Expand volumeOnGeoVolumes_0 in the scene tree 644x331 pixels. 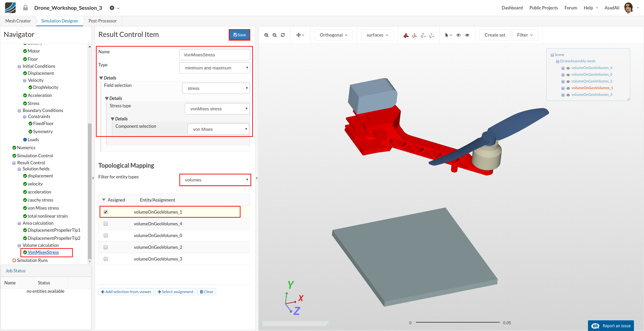click(x=563, y=75)
